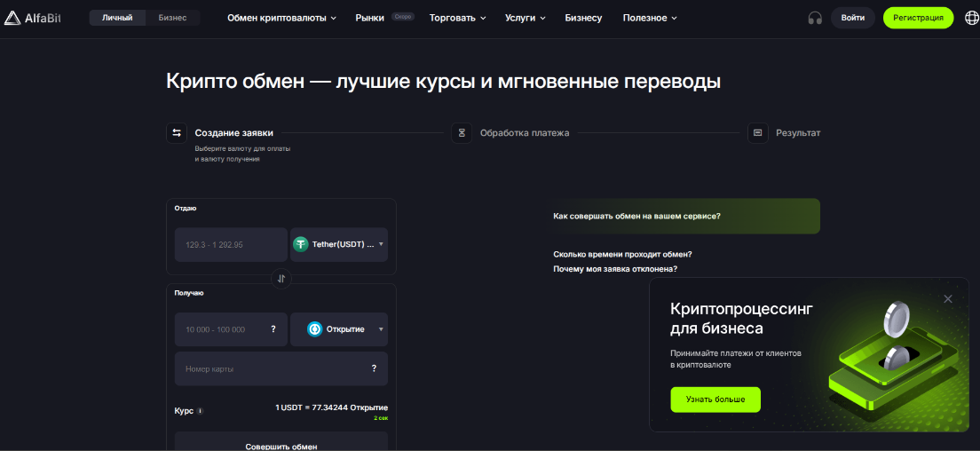Show the receive amount question mark hint
Screen dimensions: 980x451
[x=273, y=329]
